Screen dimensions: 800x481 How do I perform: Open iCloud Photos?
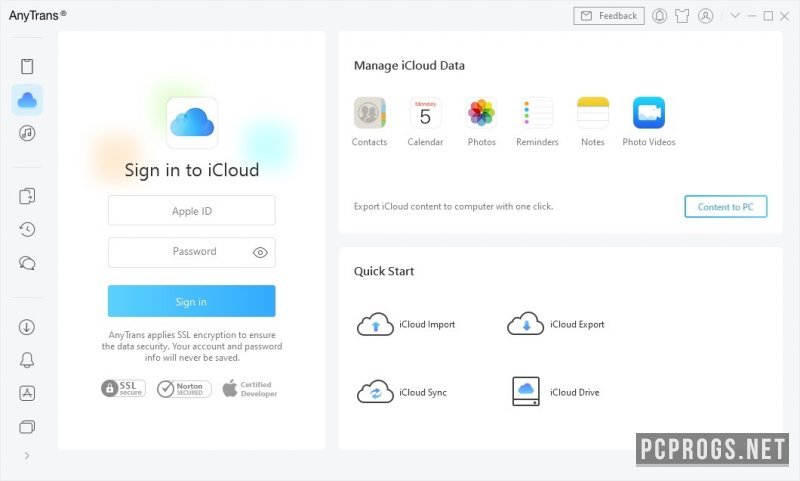click(x=482, y=122)
